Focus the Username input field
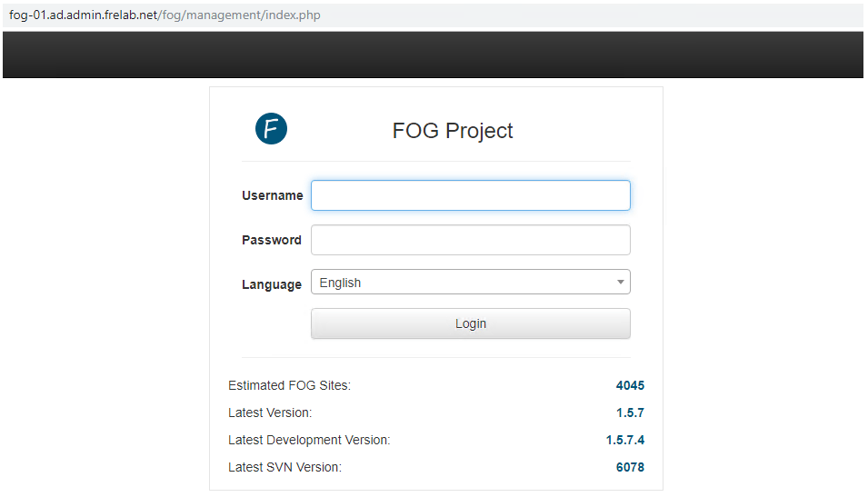 pos(471,195)
